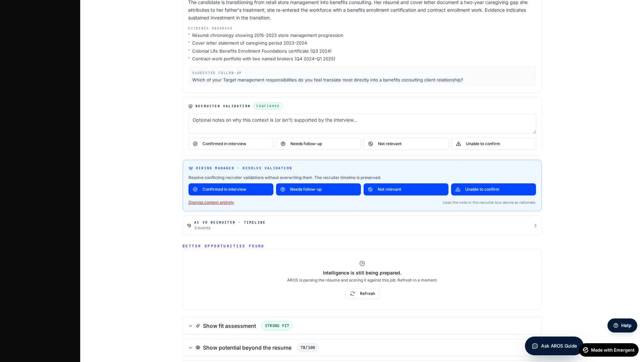This screenshot has height=362, width=644.
Task: Click Dismiss context entirely link
Action: (211, 202)
